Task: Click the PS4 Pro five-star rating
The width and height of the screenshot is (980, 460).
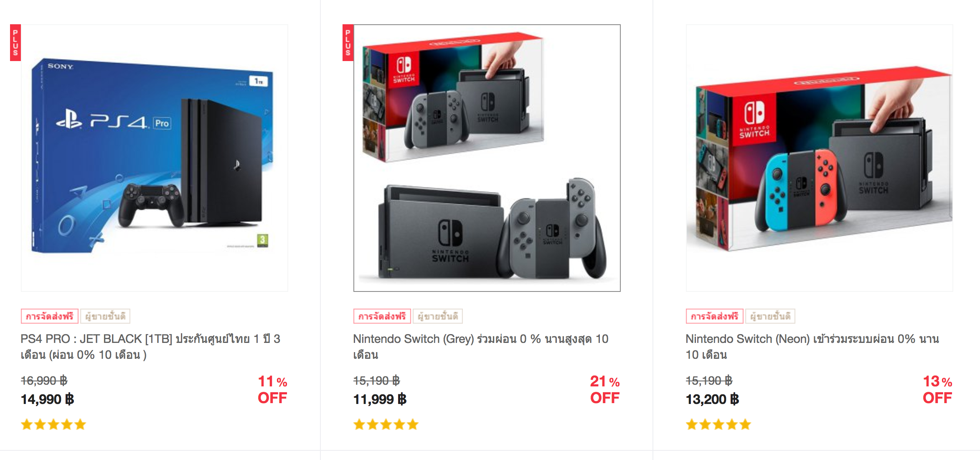Action: tap(53, 425)
